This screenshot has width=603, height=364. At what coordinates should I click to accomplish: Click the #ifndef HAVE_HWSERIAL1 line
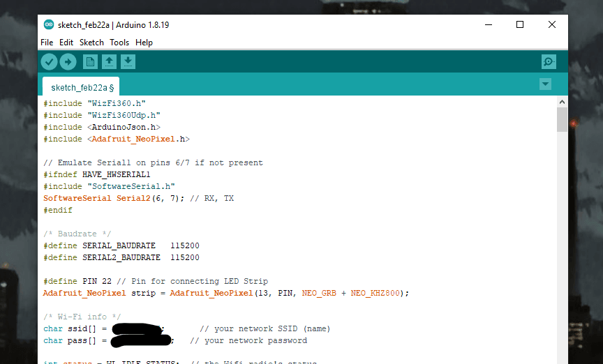point(97,174)
